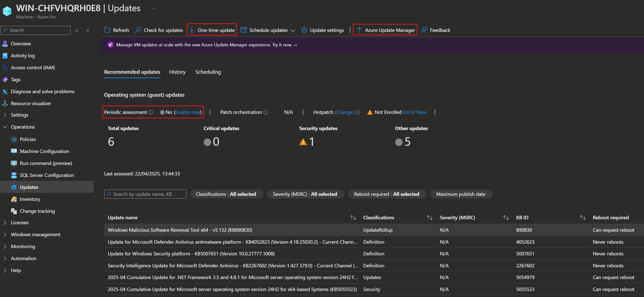Screen dimensions: 644x297
Task: Click the Change tracking icon
Action: tap(14, 211)
